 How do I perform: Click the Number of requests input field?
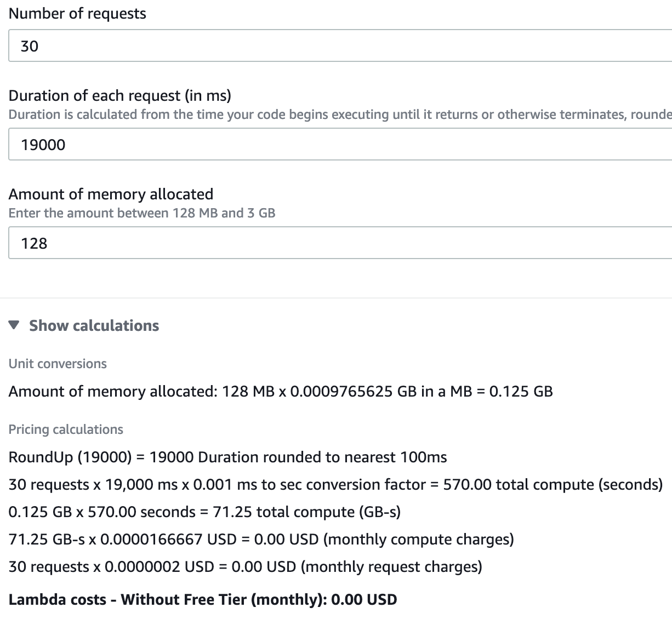pyautogui.click(x=340, y=46)
